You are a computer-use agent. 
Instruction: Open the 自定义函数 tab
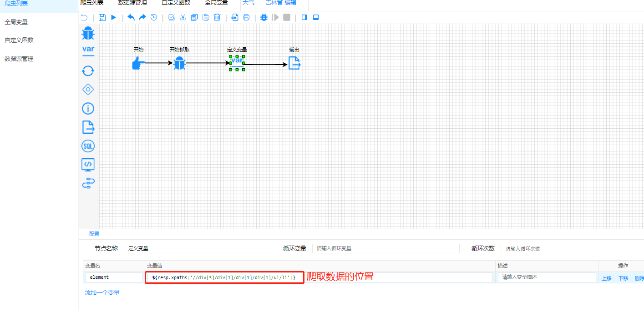176,3
